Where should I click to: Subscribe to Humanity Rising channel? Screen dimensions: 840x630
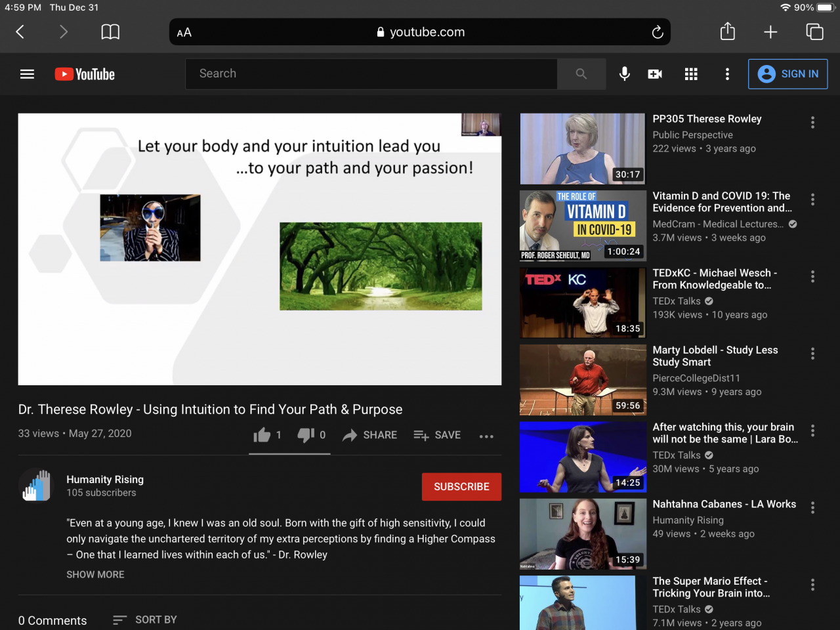tap(461, 487)
